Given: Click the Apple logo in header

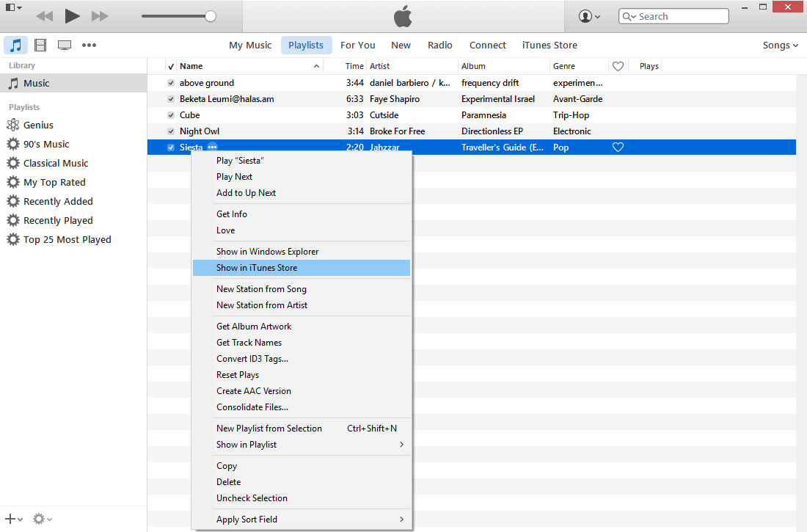Looking at the screenshot, I should [x=403, y=16].
